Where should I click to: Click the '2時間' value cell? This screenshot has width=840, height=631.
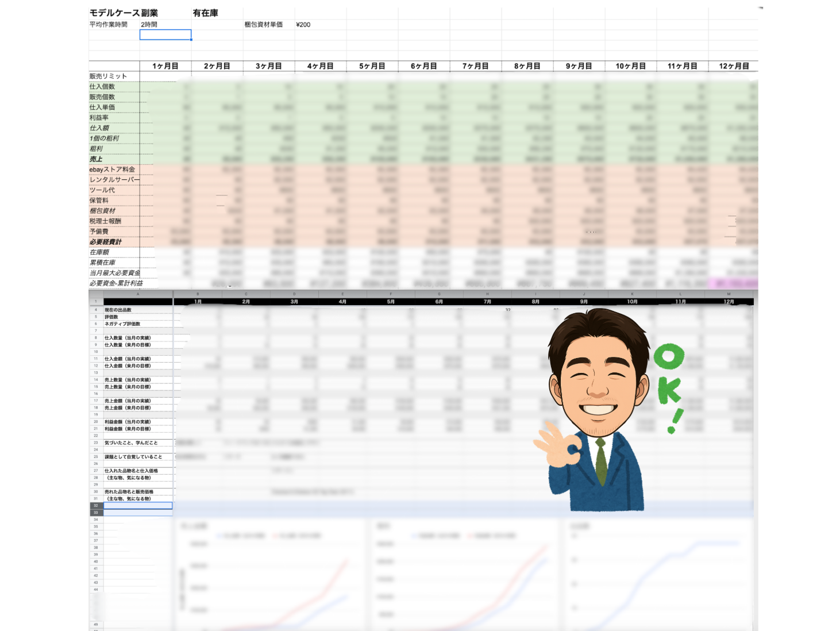(149, 24)
